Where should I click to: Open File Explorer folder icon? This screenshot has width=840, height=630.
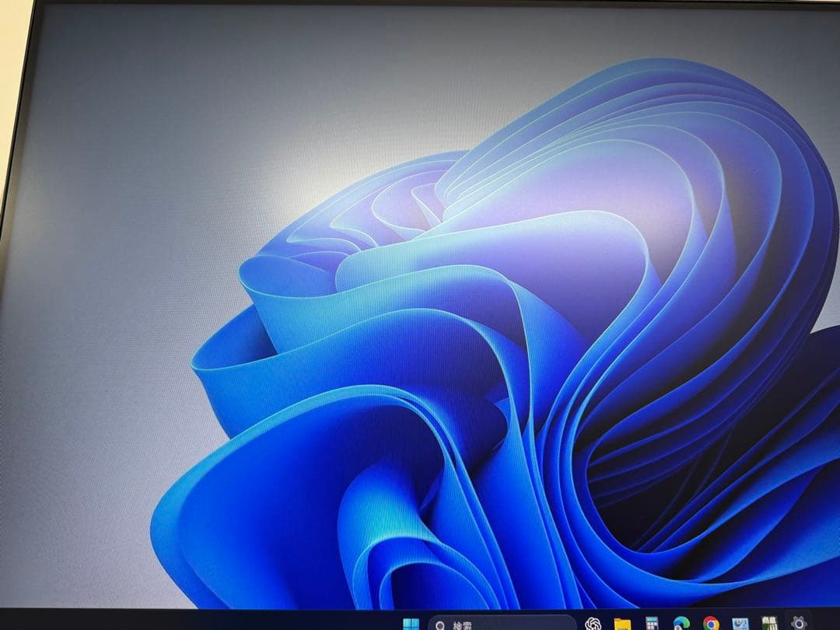[622, 624]
